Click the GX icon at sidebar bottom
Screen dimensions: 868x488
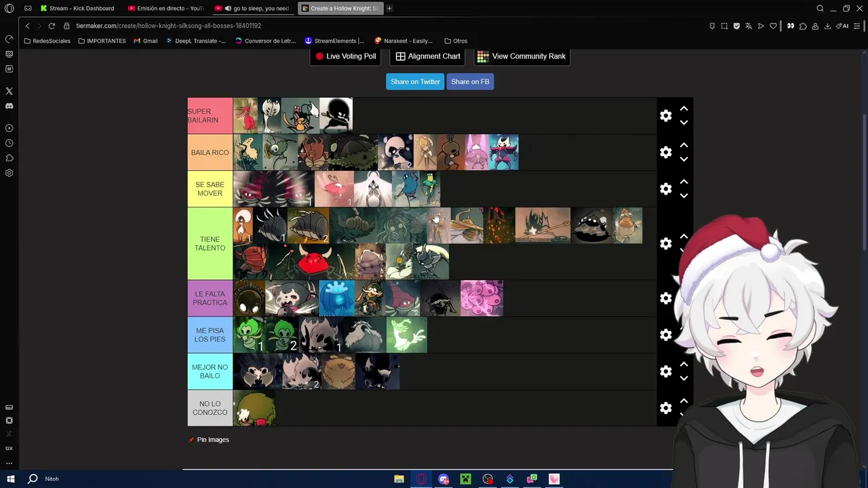pyautogui.click(x=9, y=449)
